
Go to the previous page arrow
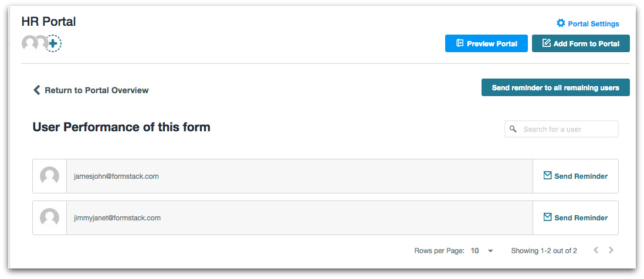click(596, 250)
